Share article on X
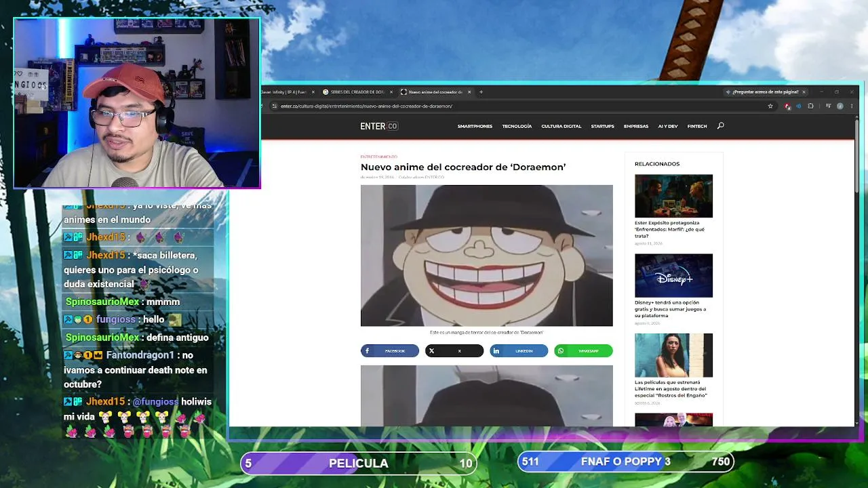 [x=454, y=351]
